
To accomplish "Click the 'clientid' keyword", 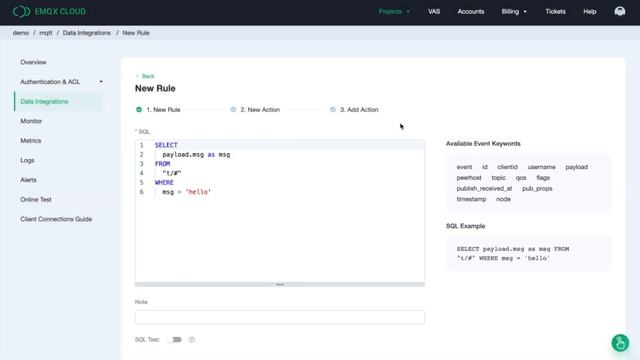I will pyautogui.click(x=507, y=167).
